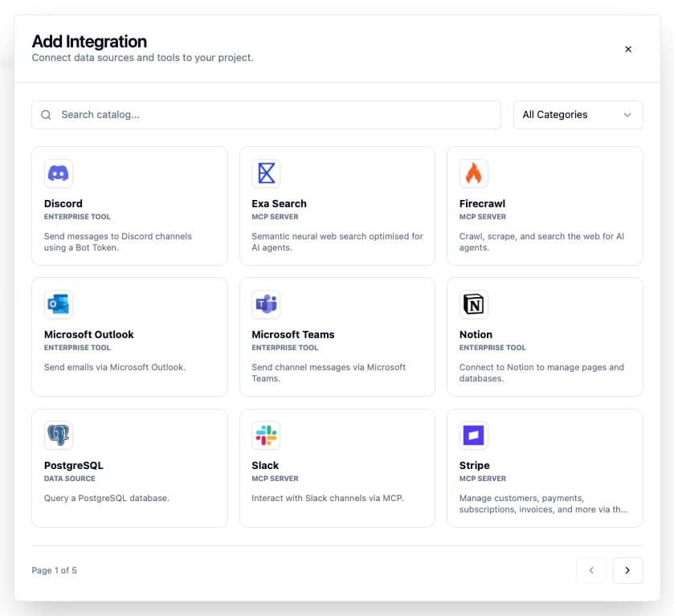Click the Exa Search logo icon
This screenshot has width=674, height=616.
coord(266,173)
